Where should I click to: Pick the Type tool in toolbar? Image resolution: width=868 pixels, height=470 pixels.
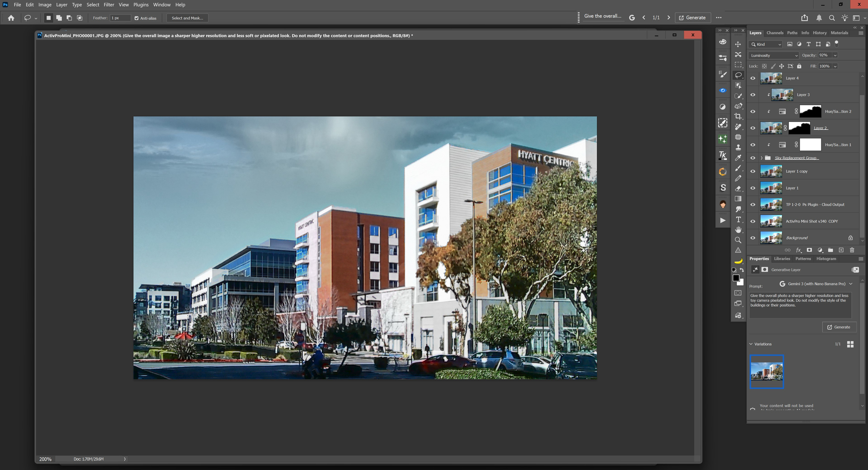point(738,219)
